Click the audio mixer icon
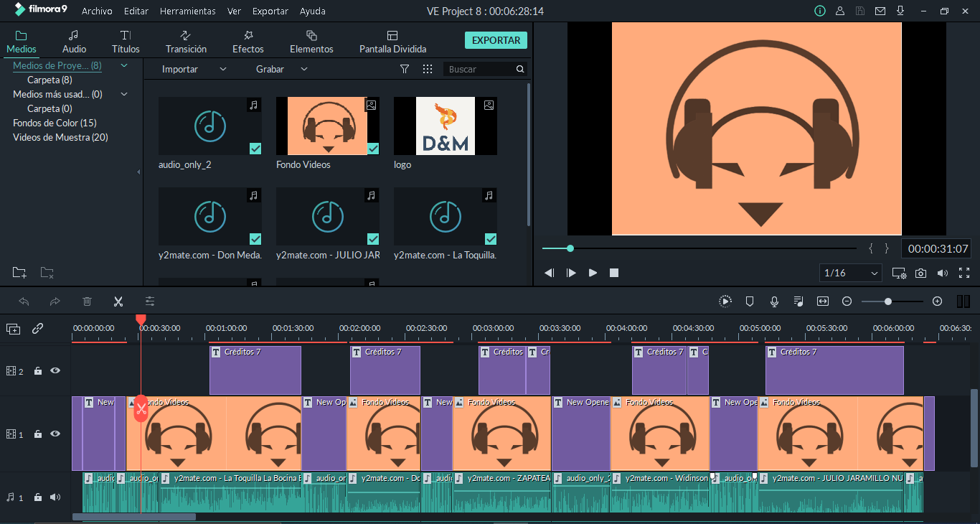The image size is (980, 524). [x=798, y=301]
